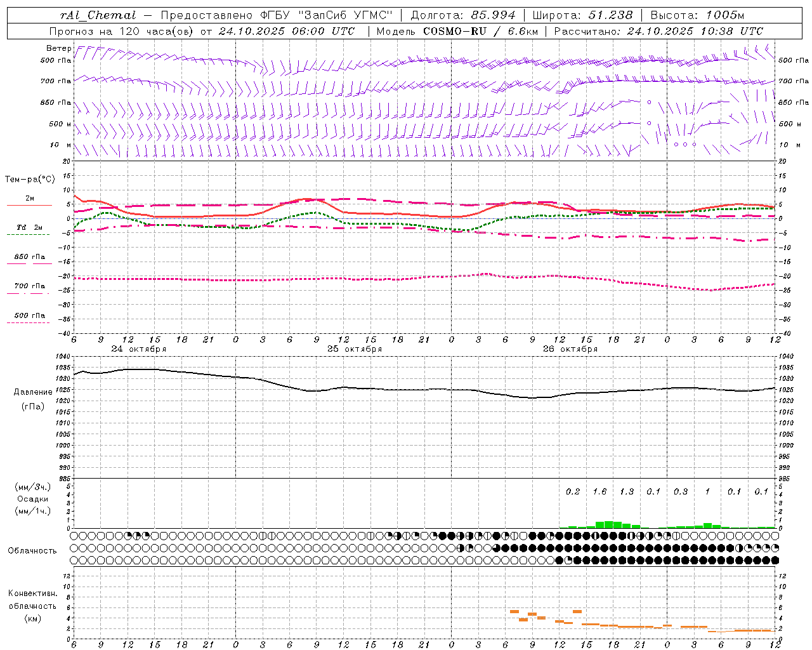Viewport: 812px width, 650px height.
Task: Click the (км) convective height unit label
Action: [32, 618]
